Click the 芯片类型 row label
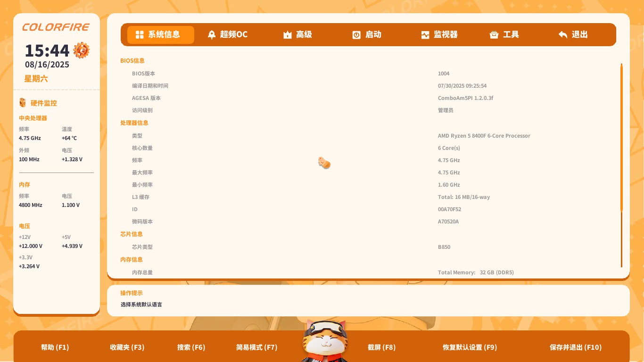The image size is (644, 362). pyautogui.click(x=142, y=247)
